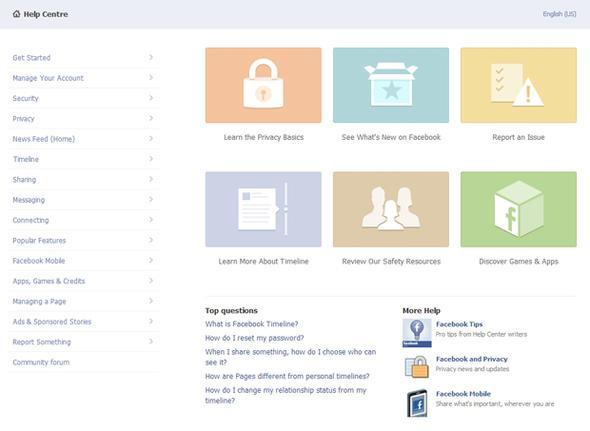Screen dimensions: 590x431
Task: Open 'What is Facebook Timeline?' question
Action: pyautogui.click(x=252, y=324)
